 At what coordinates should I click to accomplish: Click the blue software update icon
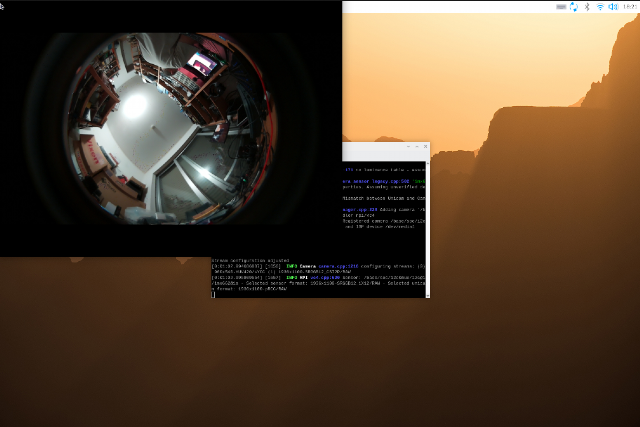(574, 7)
